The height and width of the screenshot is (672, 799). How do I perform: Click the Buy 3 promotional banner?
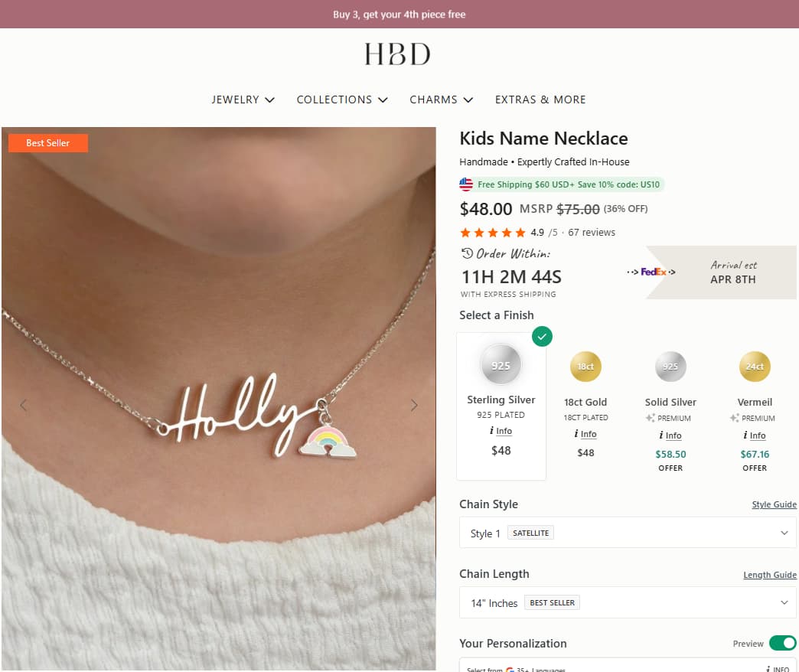coord(399,14)
